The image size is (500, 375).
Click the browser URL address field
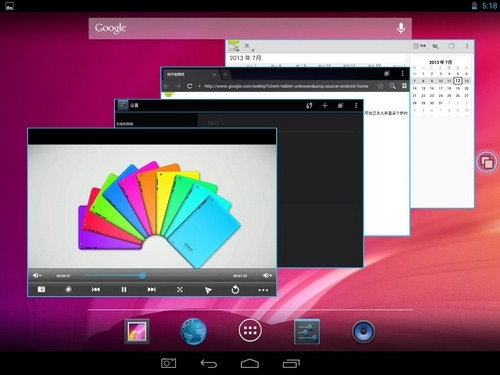click(x=286, y=86)
